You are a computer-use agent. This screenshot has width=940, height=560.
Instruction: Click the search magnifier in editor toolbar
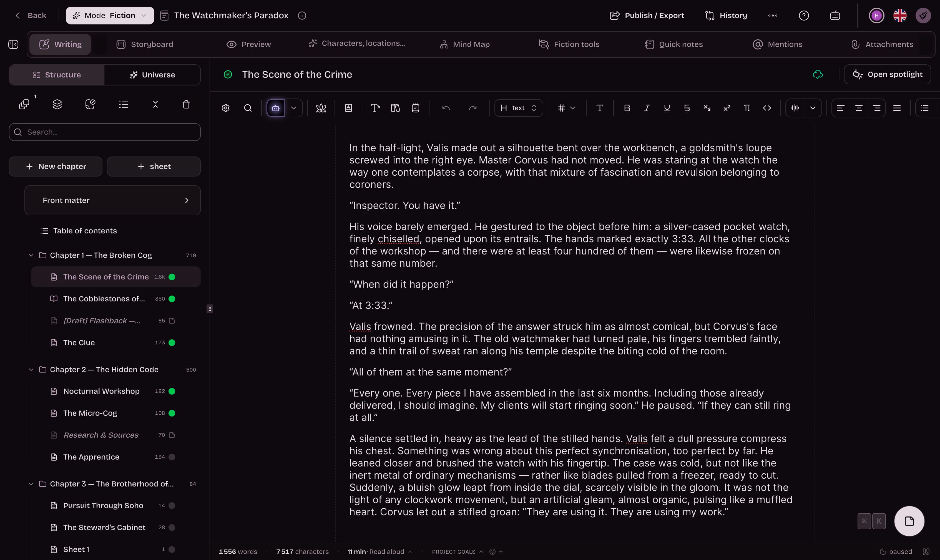248,108
